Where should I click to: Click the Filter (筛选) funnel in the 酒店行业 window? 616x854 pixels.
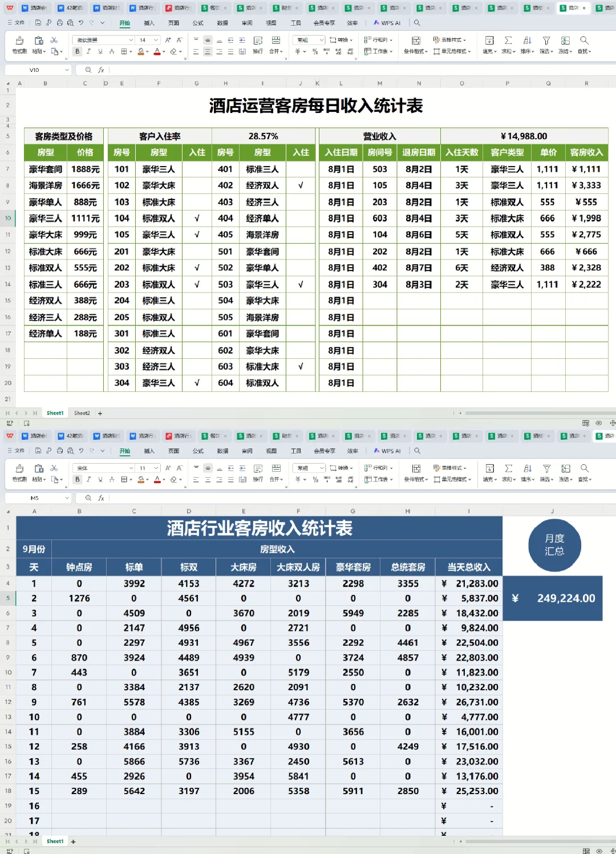546,468
